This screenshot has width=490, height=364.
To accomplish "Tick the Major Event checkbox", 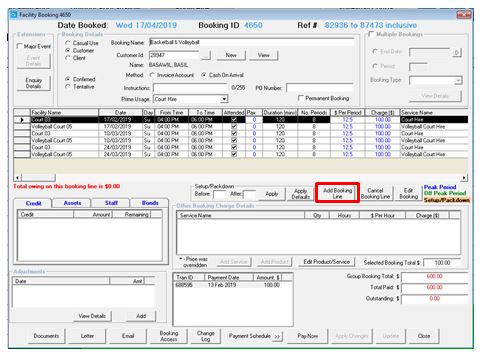I will point(20,46).
